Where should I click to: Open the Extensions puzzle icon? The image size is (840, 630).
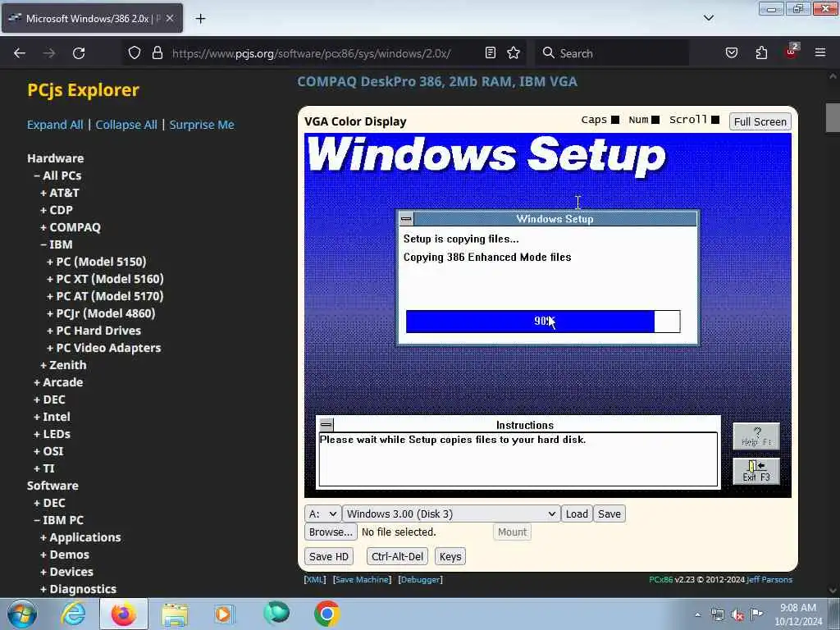click(761, 53)
